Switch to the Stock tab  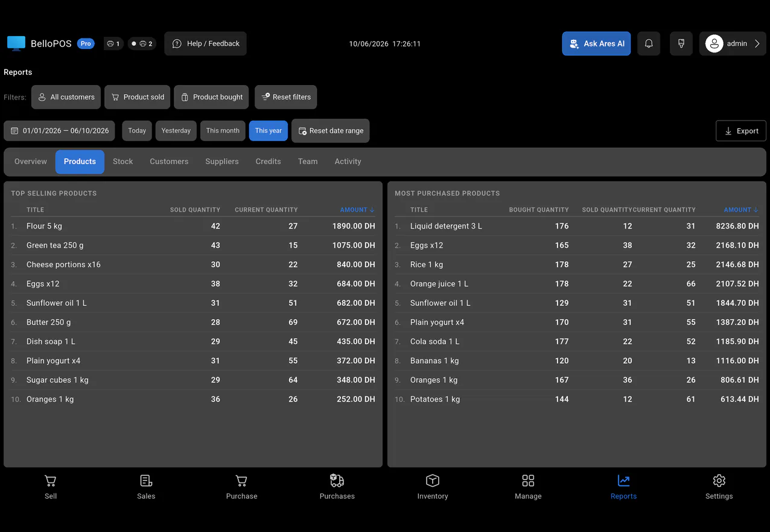pyautogui.click(x=123, y=162)
